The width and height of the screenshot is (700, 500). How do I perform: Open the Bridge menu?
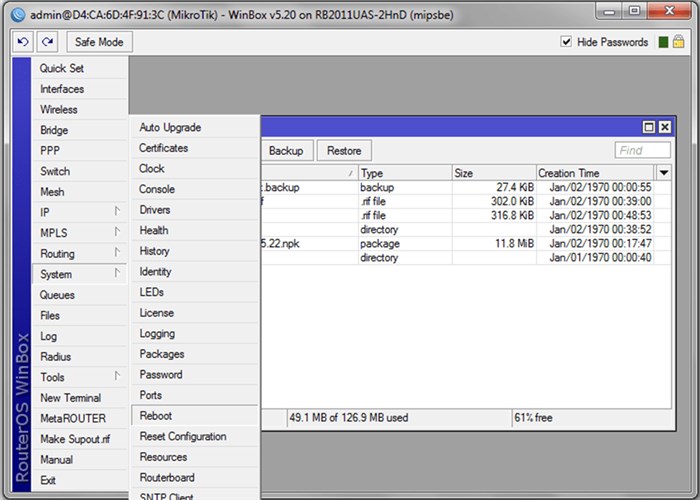[79, 130]
